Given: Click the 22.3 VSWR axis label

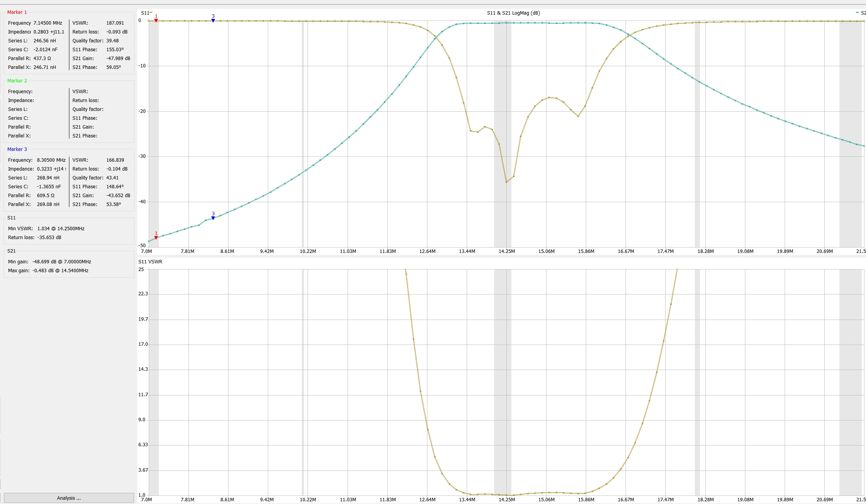Looking at the screenshot, I should pos(143,294).
